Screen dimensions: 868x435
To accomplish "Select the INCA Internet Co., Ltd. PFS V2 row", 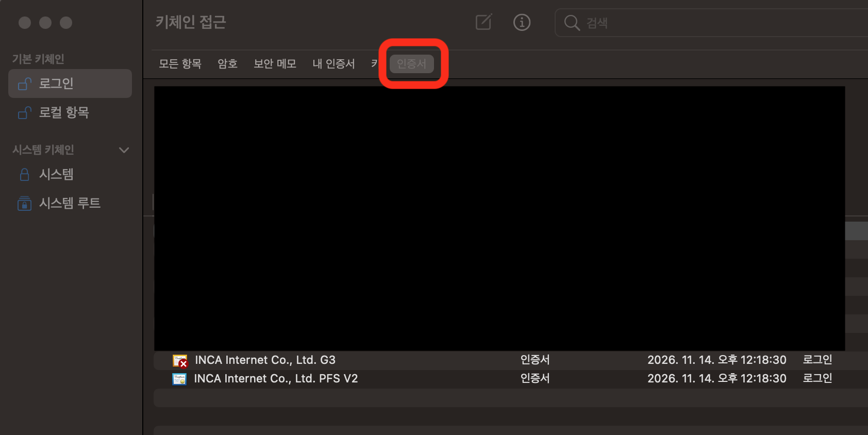I will coord(511,379).
